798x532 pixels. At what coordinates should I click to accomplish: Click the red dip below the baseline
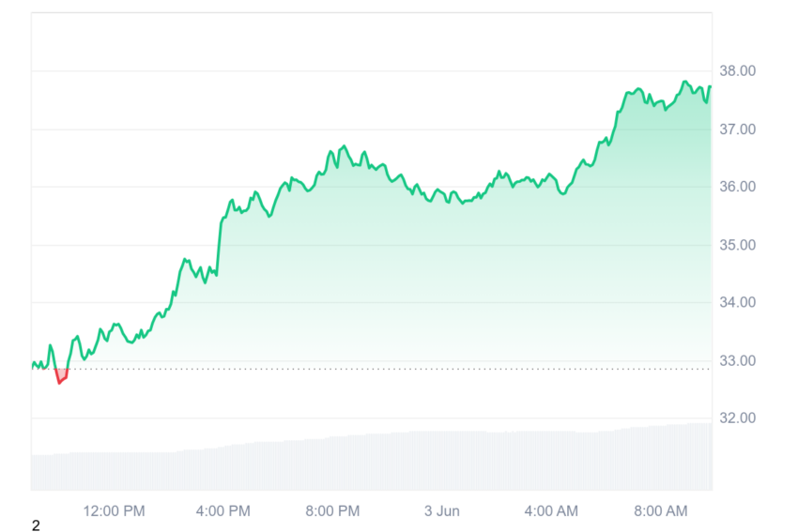[61, 375]
